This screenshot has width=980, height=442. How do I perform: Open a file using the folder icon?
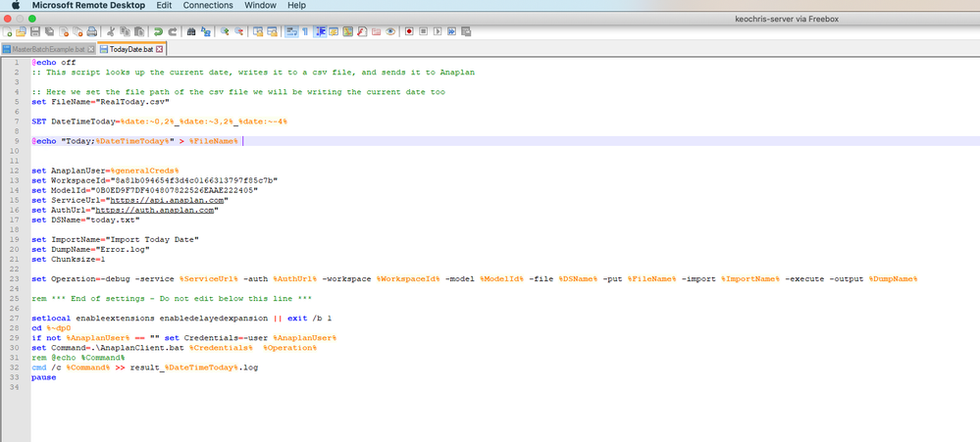click(x=22, y=31)
